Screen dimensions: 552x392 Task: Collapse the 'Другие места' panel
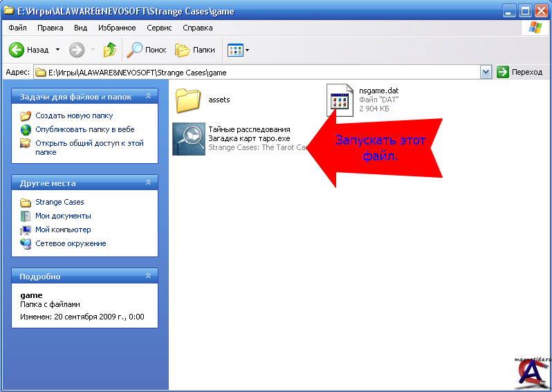pos(148,183)
